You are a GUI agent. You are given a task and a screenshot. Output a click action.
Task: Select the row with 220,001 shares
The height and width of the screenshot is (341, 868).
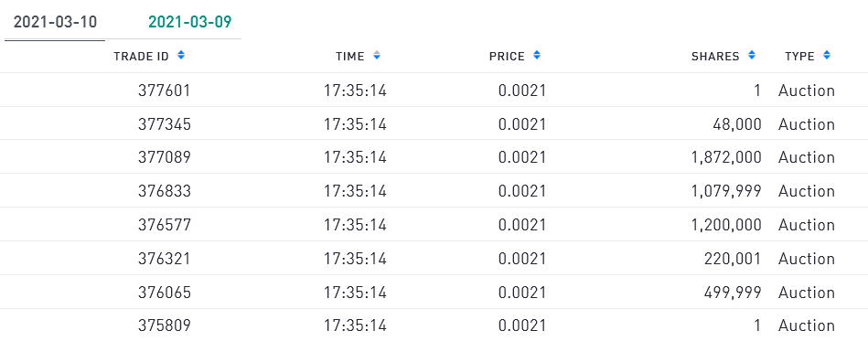pos(434,259)
